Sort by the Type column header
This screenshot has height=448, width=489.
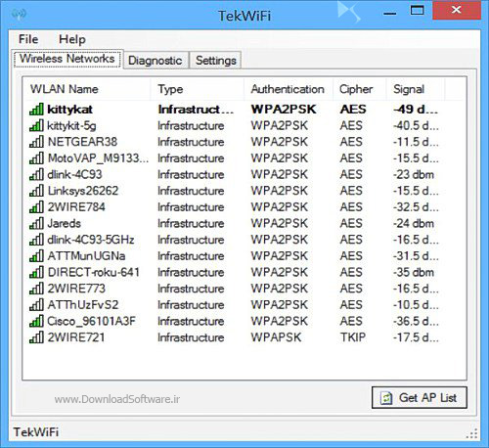pyautogui.click(x=198, y=89)
